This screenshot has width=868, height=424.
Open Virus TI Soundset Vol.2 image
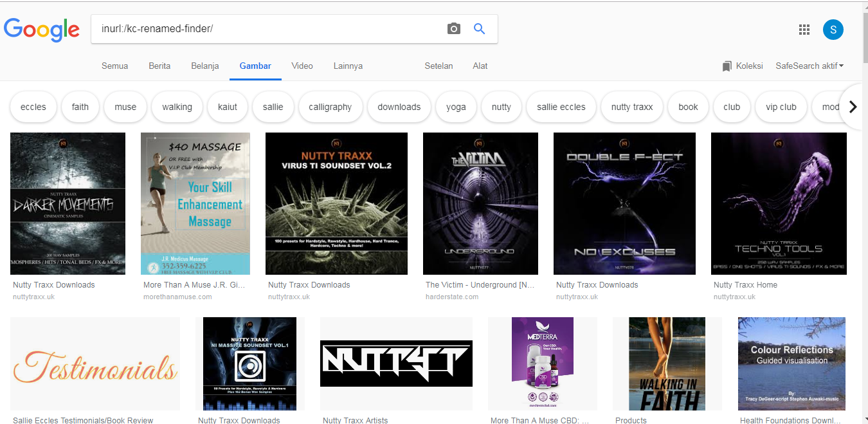click(336, 203)
